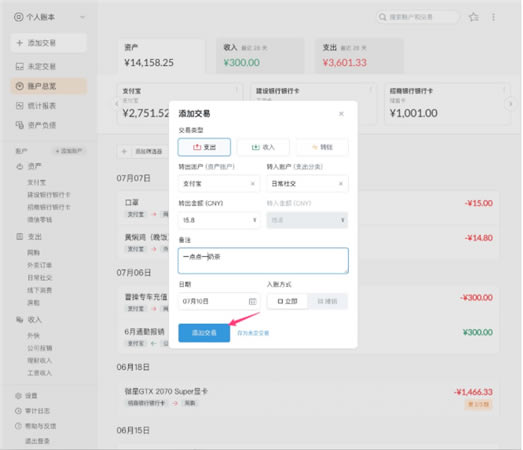Open currency dropdown for transfer-out amount
Screen dimensions: 523x450
254,220
